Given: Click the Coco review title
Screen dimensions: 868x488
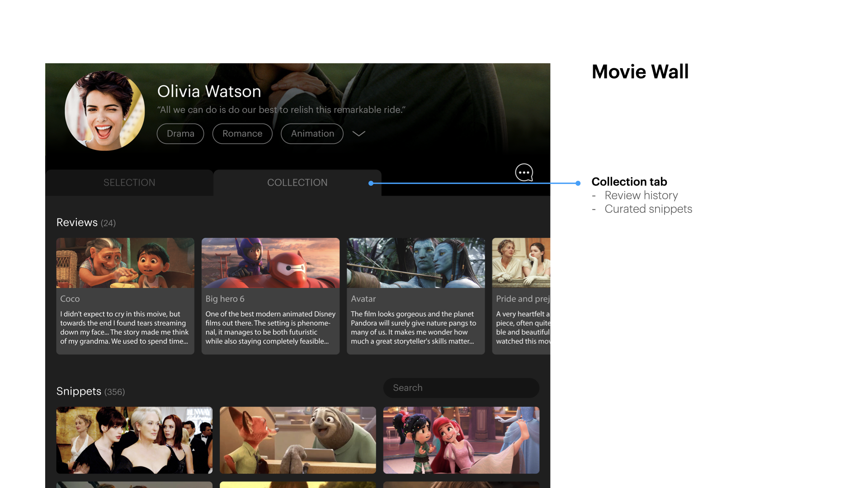Looking at the screenshot, I should click(70, 299).
